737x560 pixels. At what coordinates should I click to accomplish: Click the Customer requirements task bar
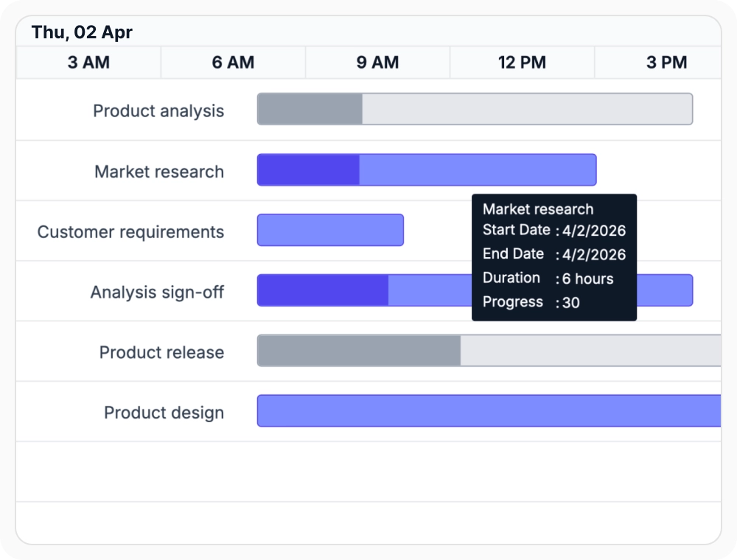pos(330,230)
